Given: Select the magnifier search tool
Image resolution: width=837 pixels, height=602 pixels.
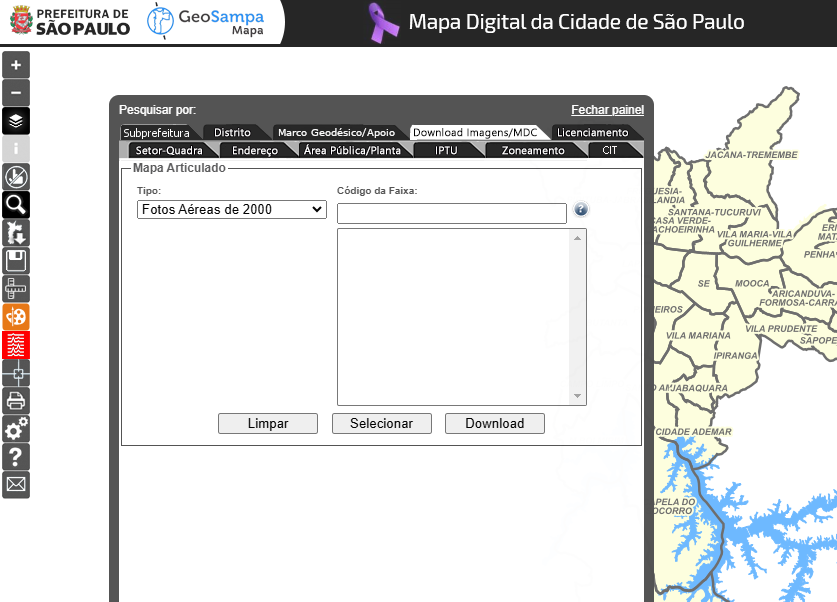Looking at the screenshot, I should point(16,205).
